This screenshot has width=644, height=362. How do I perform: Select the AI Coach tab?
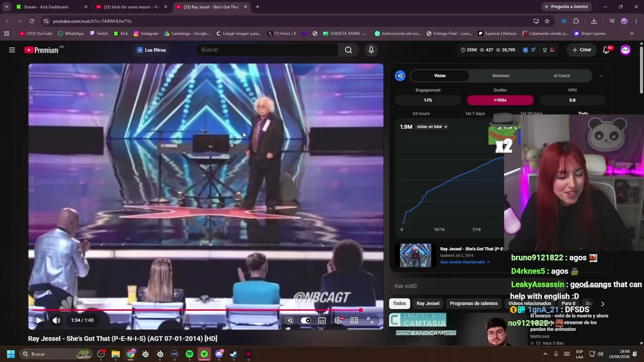point(562,75)
